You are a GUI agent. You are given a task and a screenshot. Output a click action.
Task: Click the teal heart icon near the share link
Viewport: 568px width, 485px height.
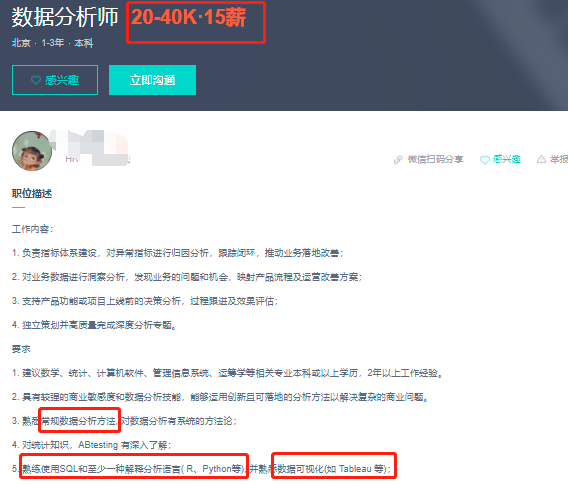tap(485, 159)
